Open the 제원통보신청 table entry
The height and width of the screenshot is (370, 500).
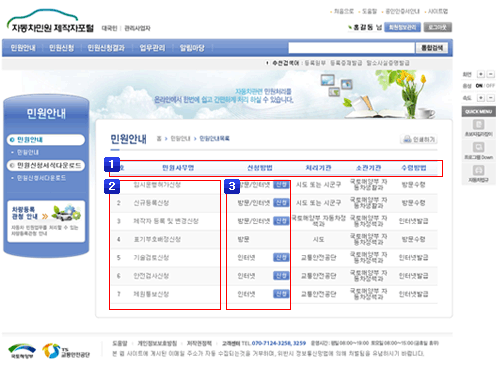151,294
